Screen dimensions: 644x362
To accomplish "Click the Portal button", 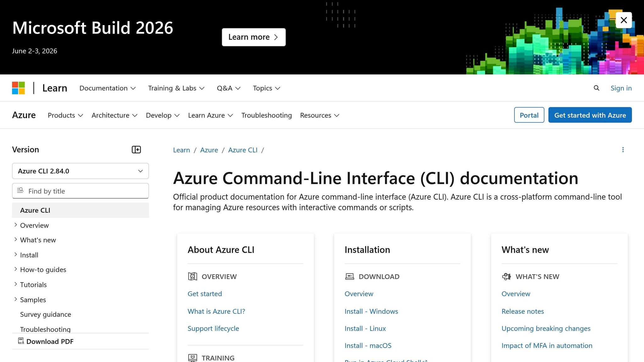I will tap(529, 115).
